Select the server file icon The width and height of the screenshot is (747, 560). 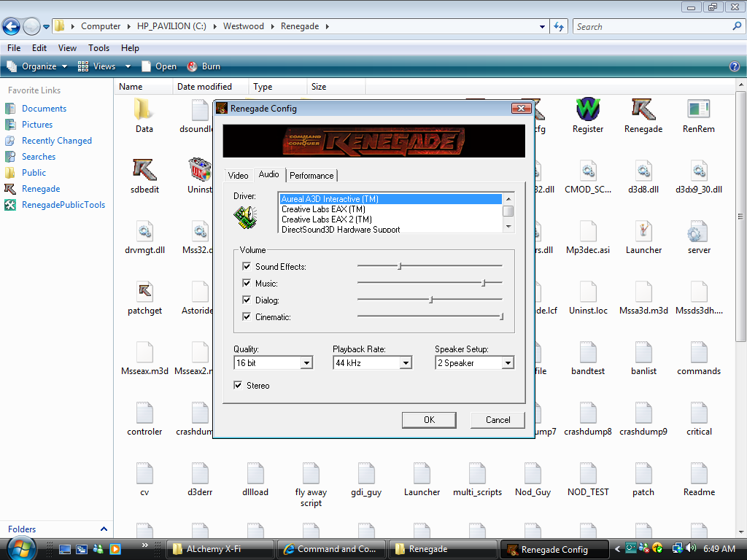(698, 232)
